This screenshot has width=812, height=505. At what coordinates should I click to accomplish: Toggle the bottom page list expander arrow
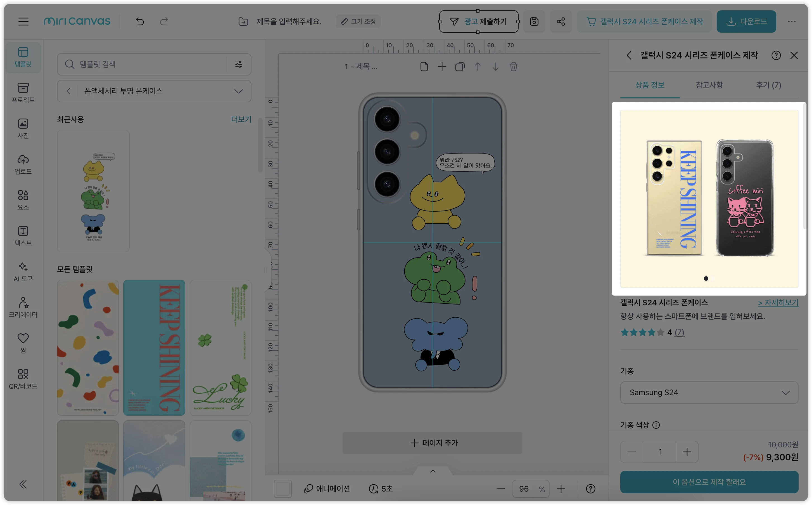[433, 471]
